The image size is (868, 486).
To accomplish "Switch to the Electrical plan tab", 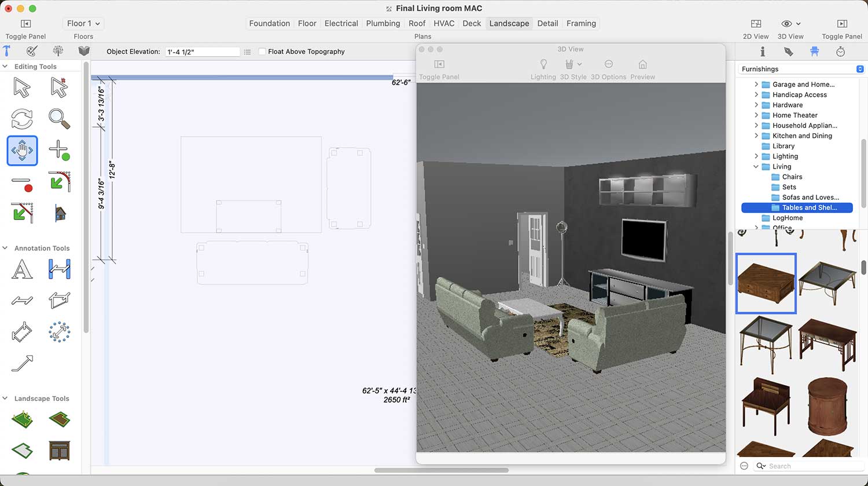I will 341,24.
